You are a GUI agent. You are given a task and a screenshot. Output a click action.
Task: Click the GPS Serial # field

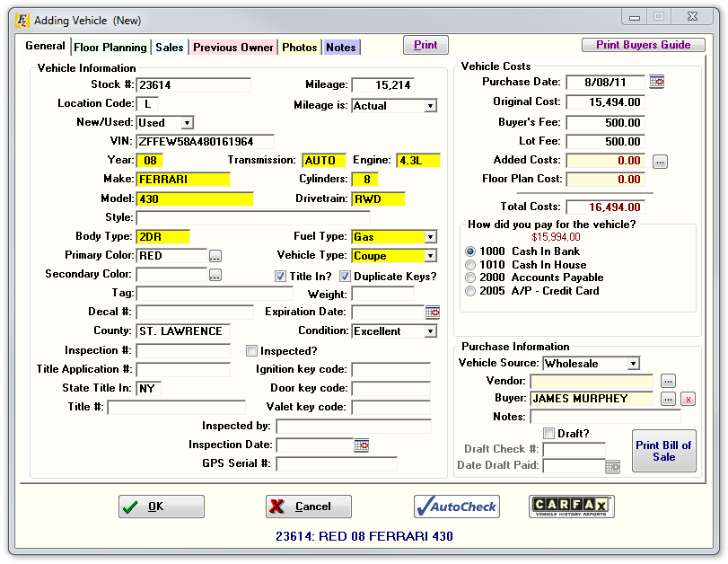pyautogui.click(x=337, y=463)
